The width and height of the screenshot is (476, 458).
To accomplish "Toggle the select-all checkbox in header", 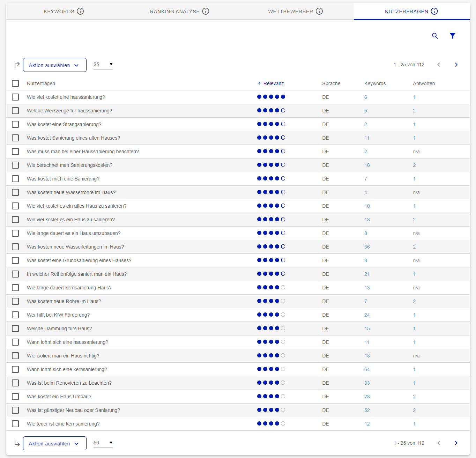I will (x=15, y=83).
